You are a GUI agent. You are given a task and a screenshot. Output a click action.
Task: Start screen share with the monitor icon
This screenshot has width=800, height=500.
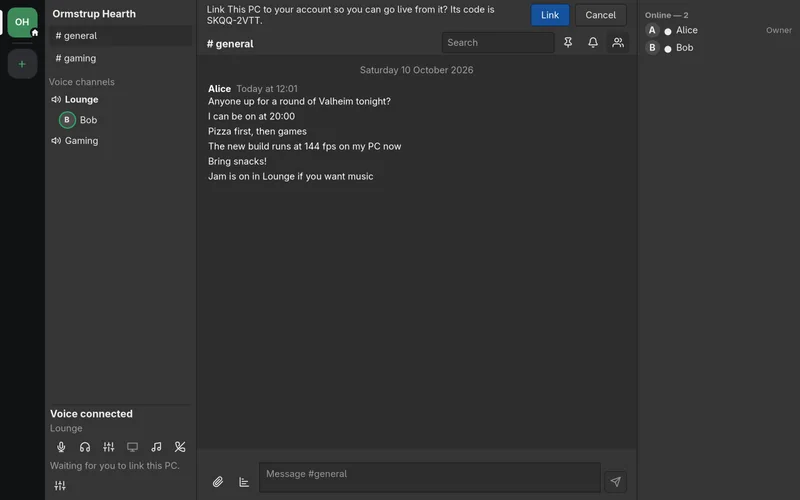(x=133, y=447)
